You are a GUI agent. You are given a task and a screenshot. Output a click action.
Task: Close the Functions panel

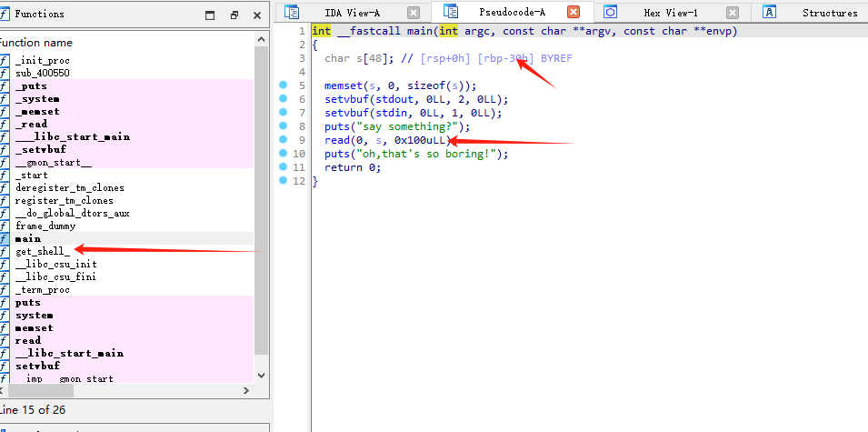coord(256,15)
